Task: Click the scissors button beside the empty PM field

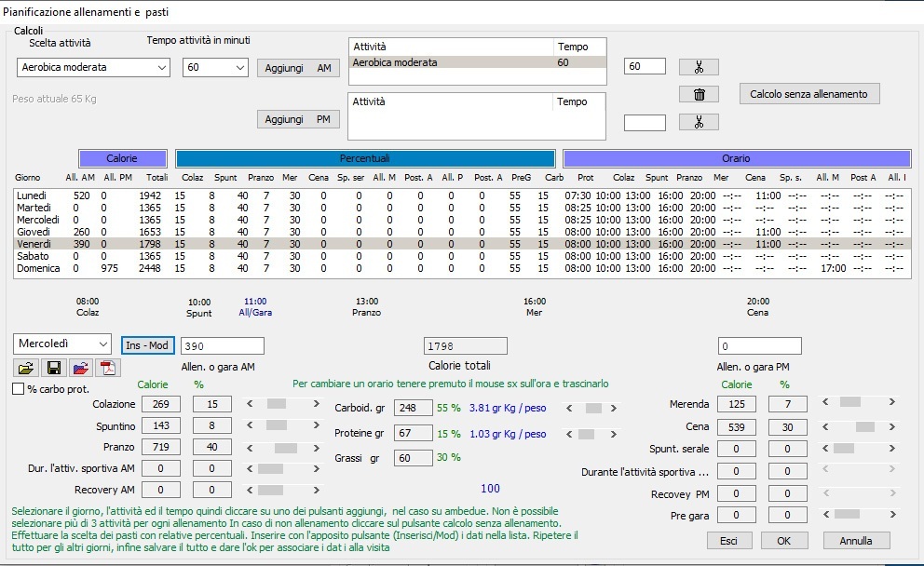Action: tap(699, 122)
